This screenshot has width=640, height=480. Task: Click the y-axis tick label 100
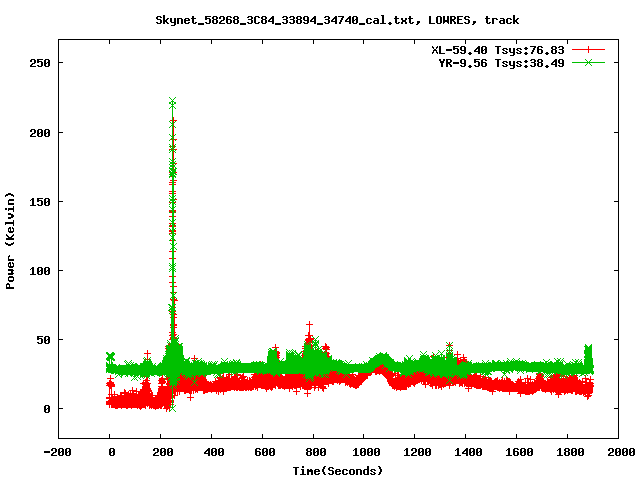pyautogui.click(x=40, y=271)
